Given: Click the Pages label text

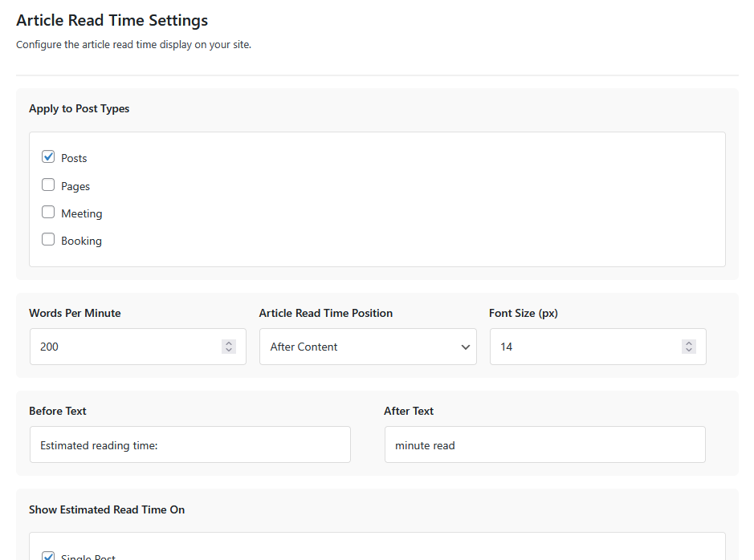Looking at the screenshot, I should point(74,185).
